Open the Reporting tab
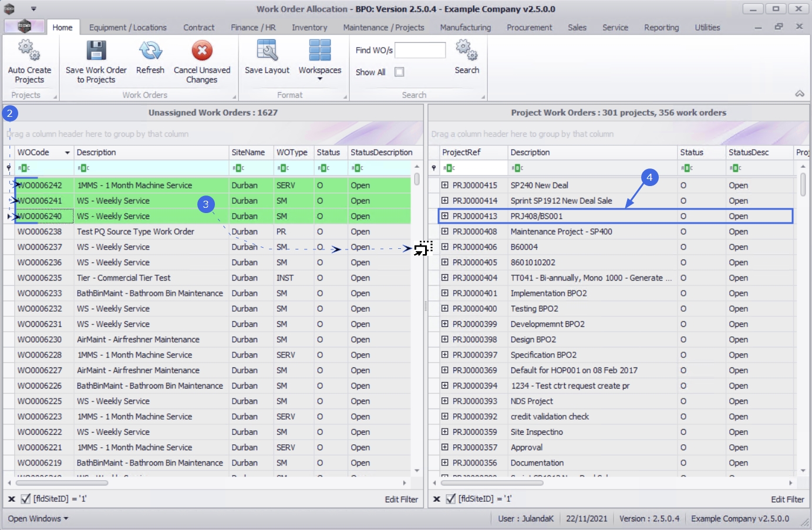This screenshot has height=530, width=812. tap(661, 28)
